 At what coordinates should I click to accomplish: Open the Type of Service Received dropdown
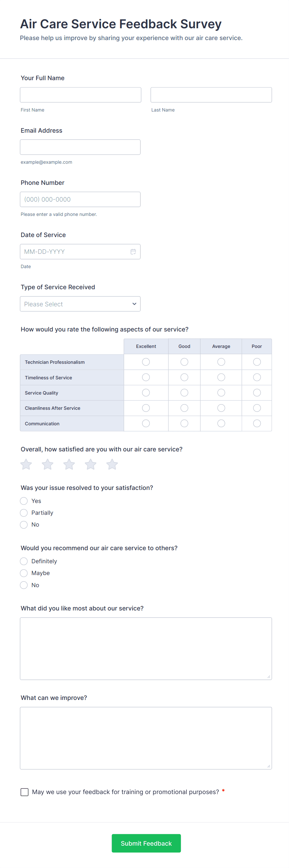coord(80,304)
